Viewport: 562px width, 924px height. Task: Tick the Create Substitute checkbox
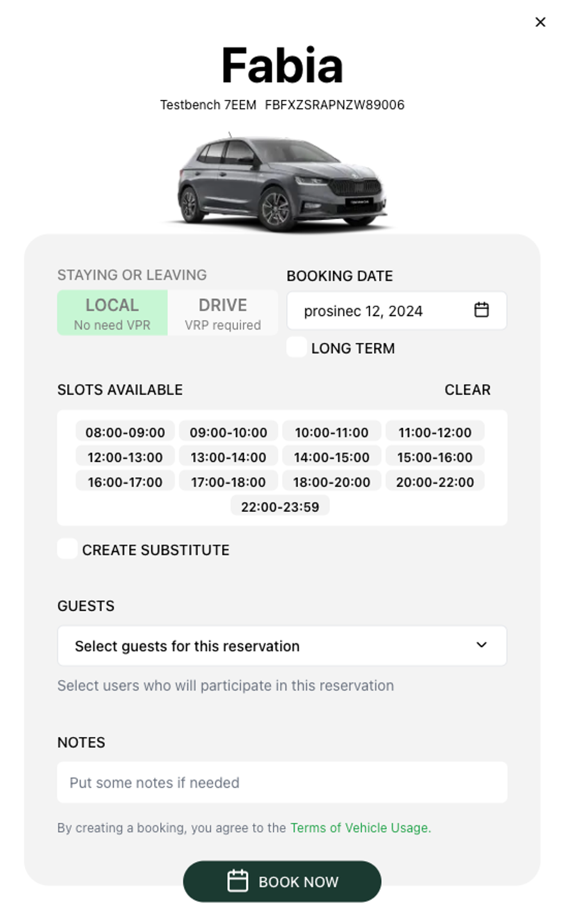(x=68, y=549)
